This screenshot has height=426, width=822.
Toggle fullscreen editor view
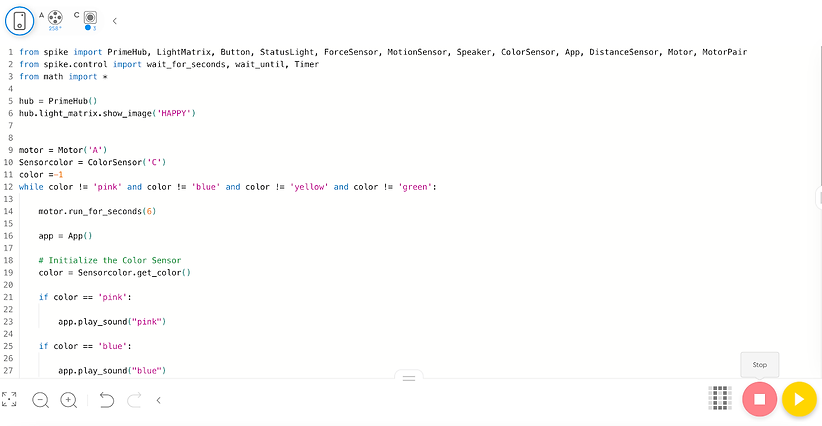point(9,400)
